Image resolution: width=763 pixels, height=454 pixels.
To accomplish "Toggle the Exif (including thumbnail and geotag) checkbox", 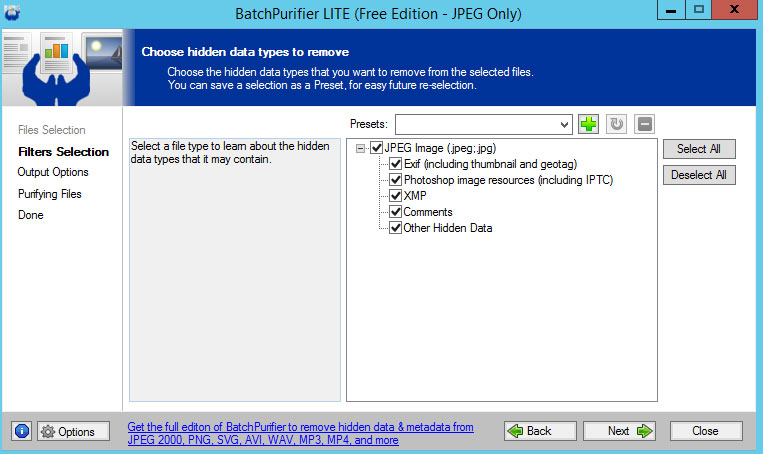I will pos(396,164).
